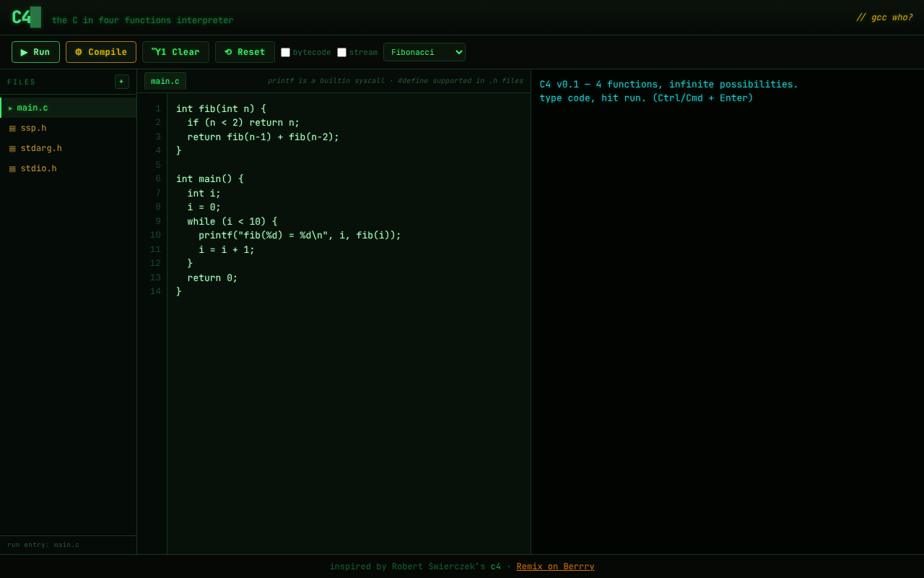Place cursor on 'return 0;' line
The width and height of the screenshot is (924, 578).
[x=212, y=277]
